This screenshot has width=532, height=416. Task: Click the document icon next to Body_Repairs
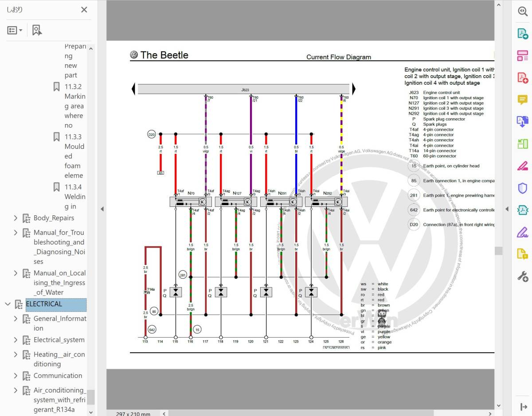pyautogui.click(x=26, y=218)
